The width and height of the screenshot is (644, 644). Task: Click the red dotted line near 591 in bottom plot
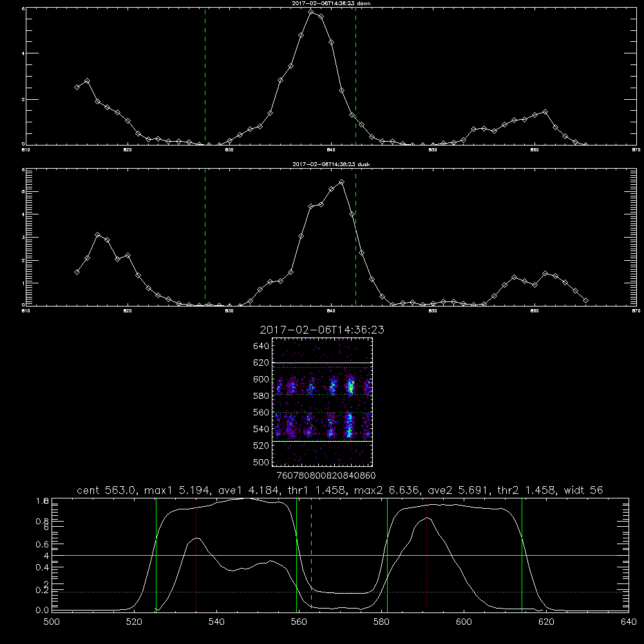click(427, 554)
